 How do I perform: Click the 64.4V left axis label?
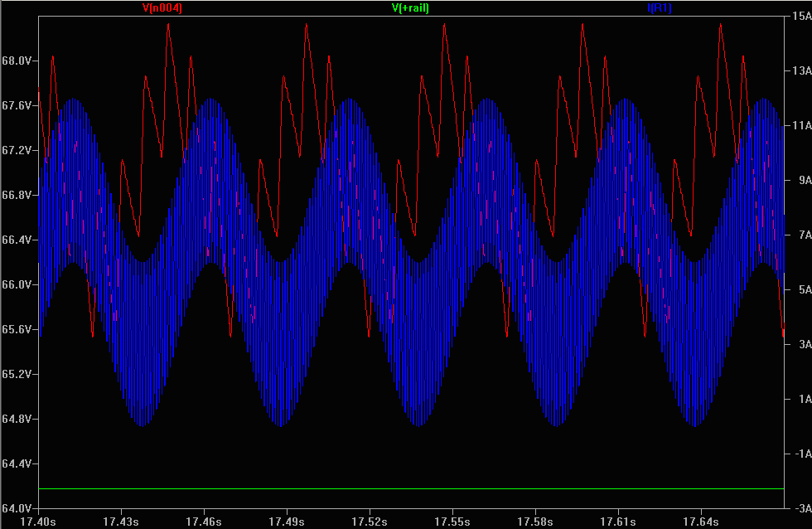point(17,463)
